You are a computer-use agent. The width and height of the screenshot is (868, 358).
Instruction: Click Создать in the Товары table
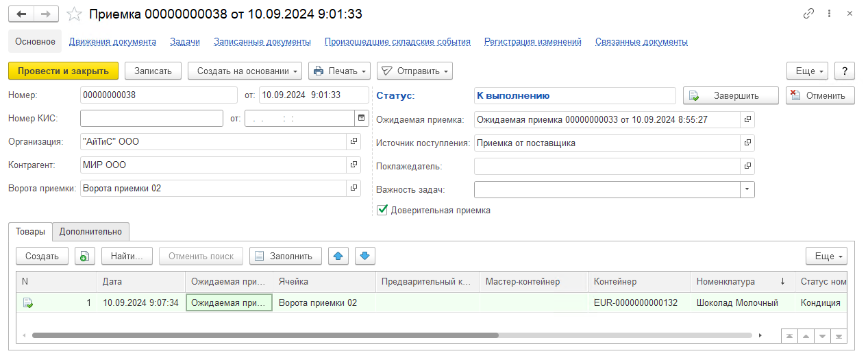(x=42, y=256)
